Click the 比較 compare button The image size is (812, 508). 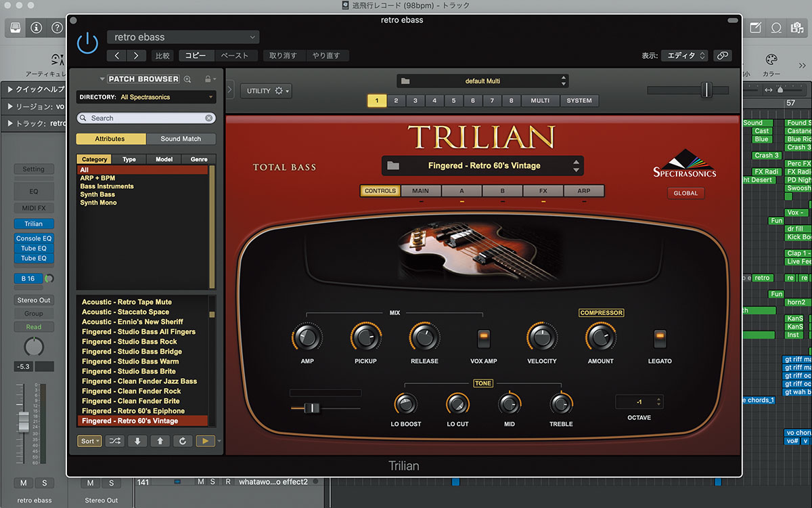(x=162, y=56)
